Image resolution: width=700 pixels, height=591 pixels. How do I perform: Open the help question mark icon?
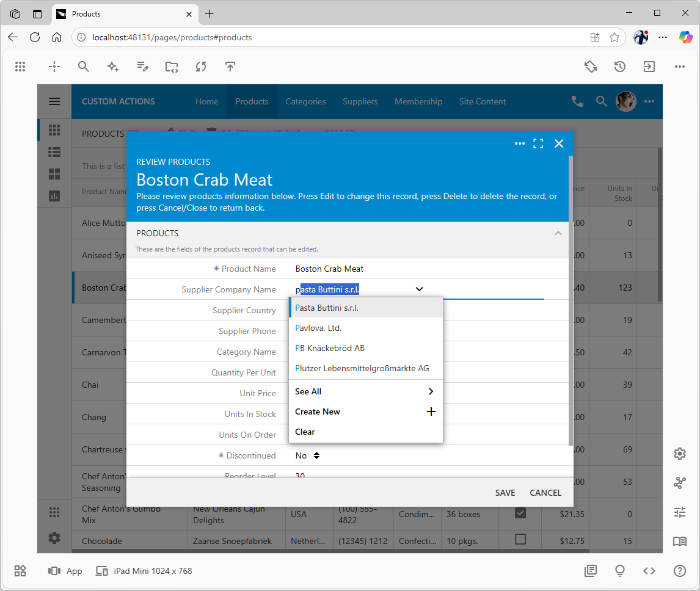679,570
